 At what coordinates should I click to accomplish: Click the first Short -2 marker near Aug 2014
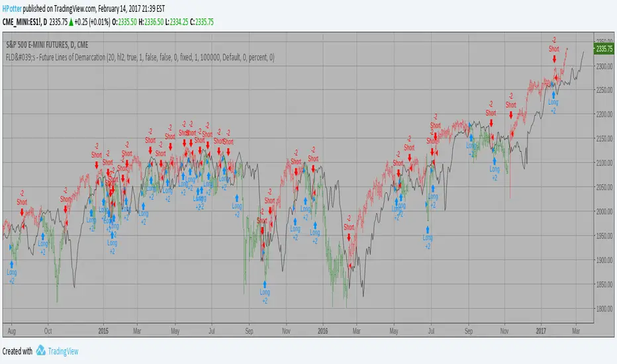click(22, 203)
